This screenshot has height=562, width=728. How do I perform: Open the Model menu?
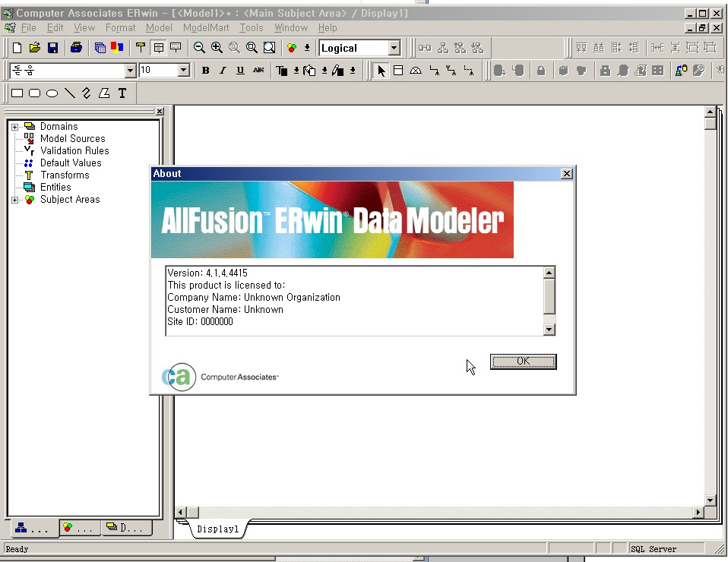[x=159, y=28]
